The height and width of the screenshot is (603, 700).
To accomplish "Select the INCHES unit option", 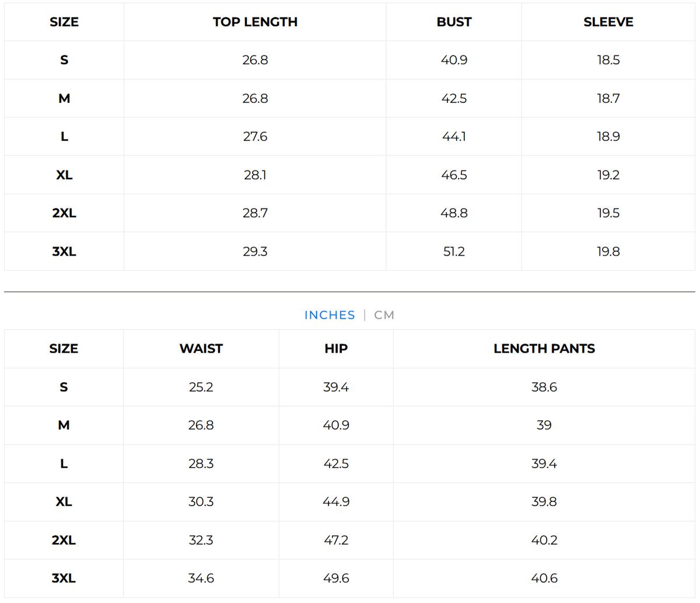I will pyautogui.click(x=330, y=315).
